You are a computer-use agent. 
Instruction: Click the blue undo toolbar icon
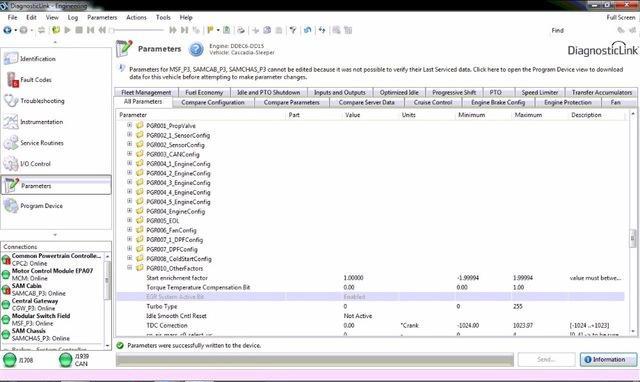tap(307, 30)
